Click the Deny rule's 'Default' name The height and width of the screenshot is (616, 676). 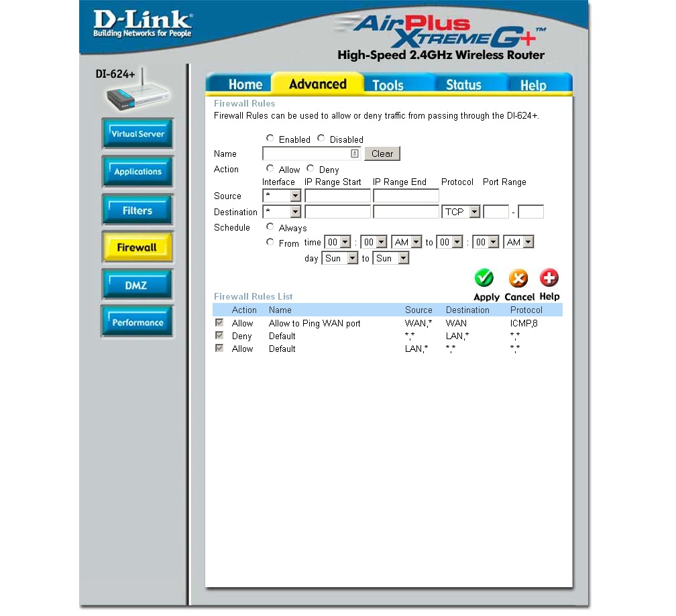point(282,336)
